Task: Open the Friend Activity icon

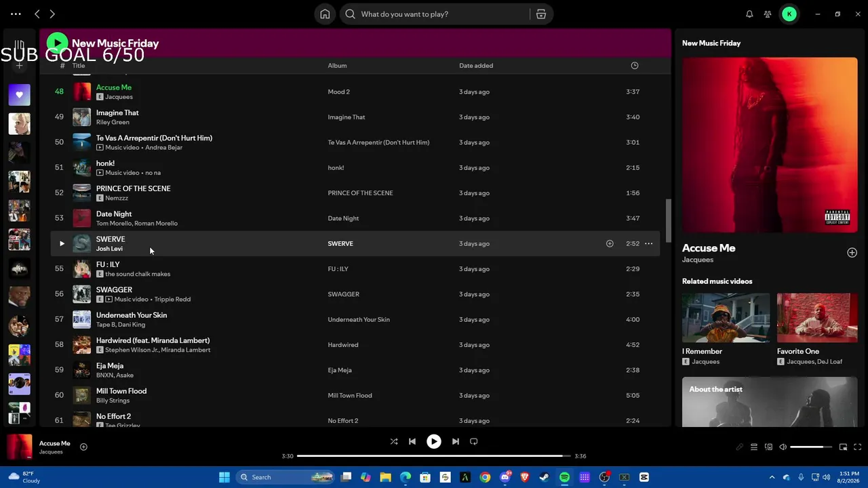Action: [x=768, y=14]
